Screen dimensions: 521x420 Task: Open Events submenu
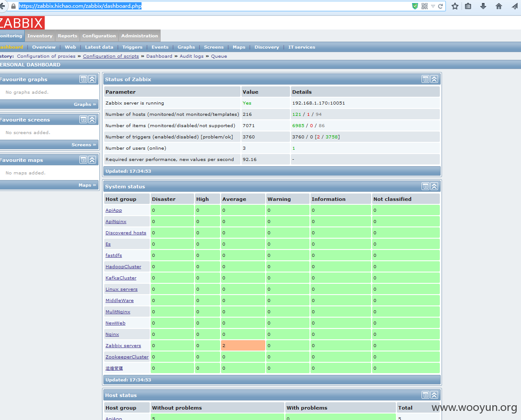(x=160, y=47)
